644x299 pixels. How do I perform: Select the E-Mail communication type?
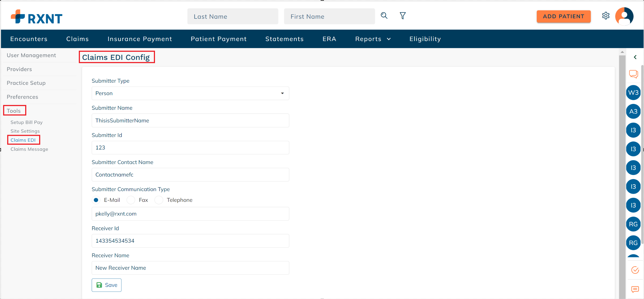[x=96, y=200]
